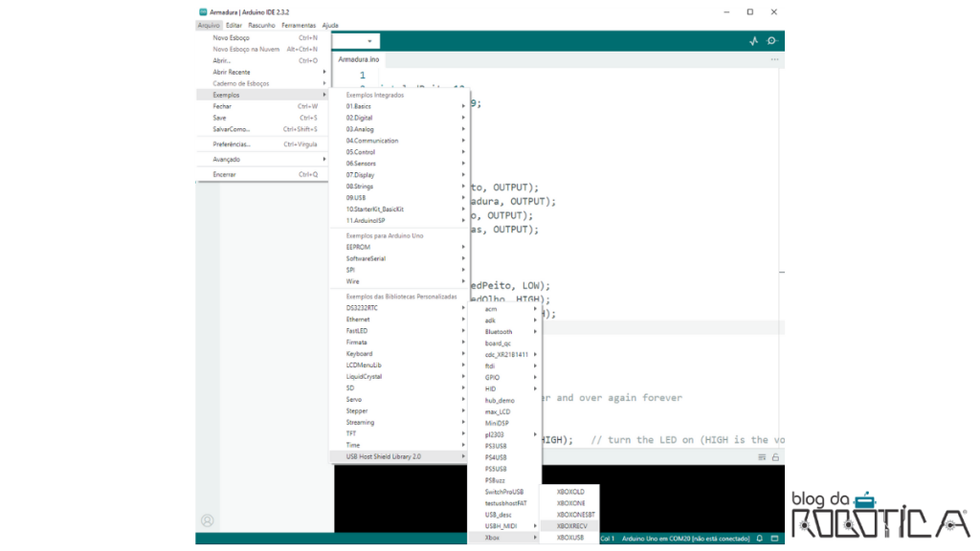Click the output word wrap icon
The image size is (980, 551).
[x=762, y=457]
